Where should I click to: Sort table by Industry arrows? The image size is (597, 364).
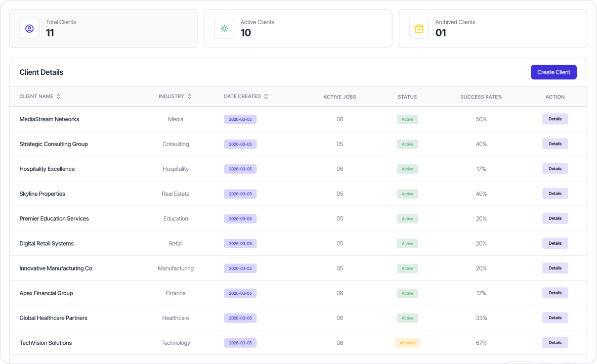pyautogui.click(x=189, y=97)
